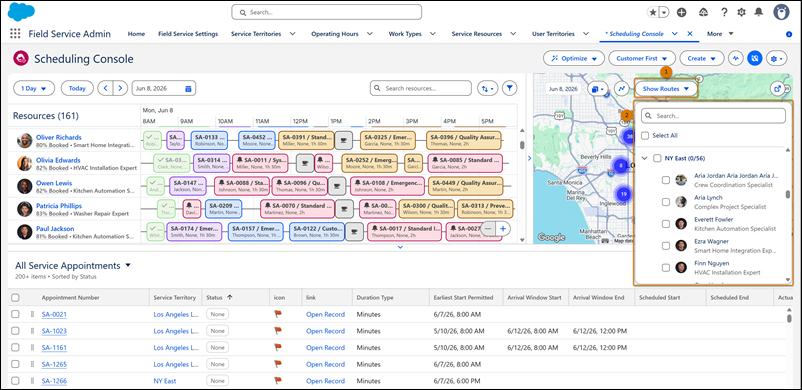The image size is (802, 390).
Task: Open appointment SA-1023 link
Action: (54, 331)
